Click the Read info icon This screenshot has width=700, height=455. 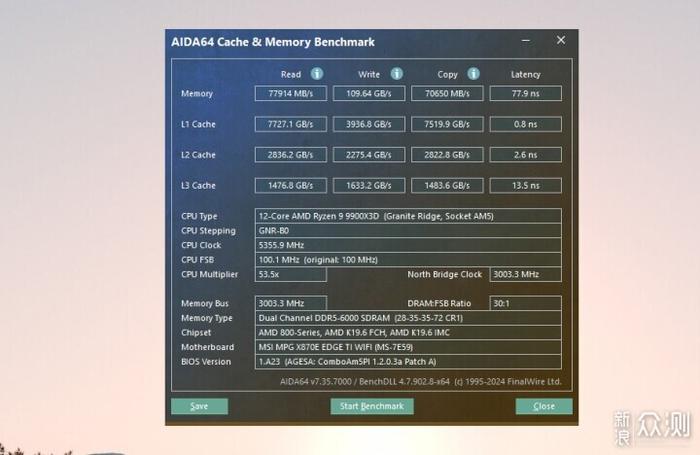pyautogui.click(x=317, y=74)
